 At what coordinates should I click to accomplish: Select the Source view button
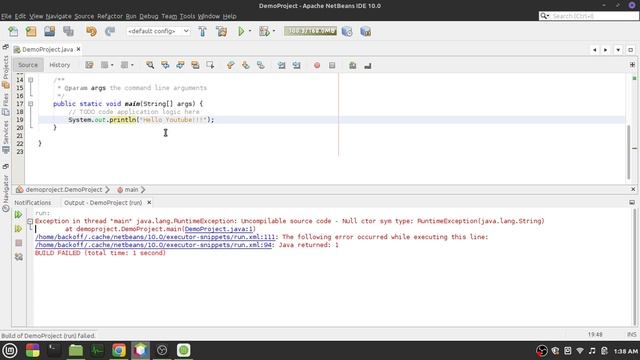[28, 65]
